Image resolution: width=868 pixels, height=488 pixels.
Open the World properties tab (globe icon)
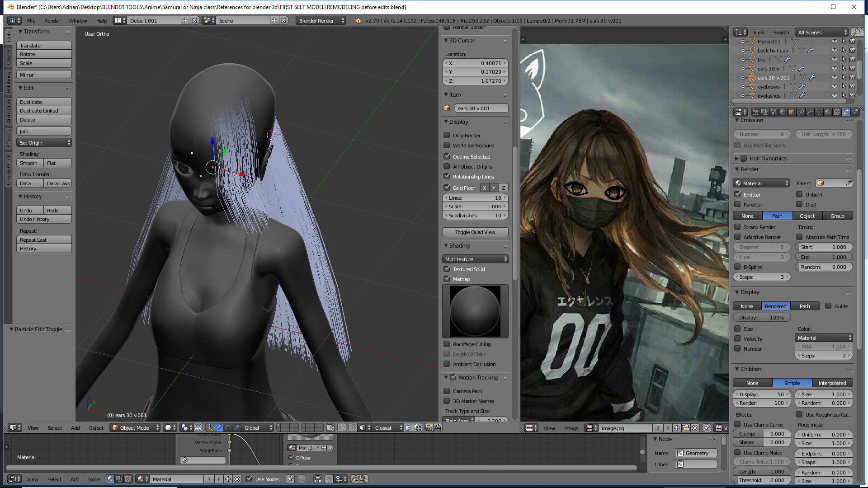783,112
